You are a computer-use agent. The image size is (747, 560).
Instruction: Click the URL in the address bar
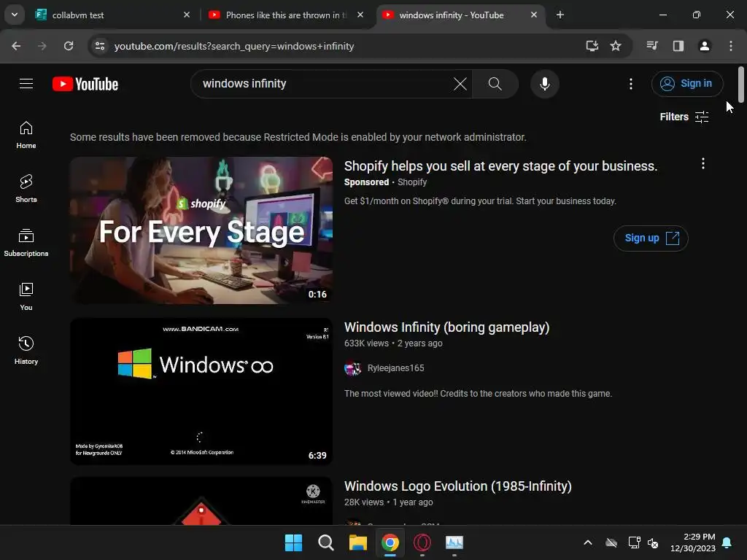(x=234, y=46)
